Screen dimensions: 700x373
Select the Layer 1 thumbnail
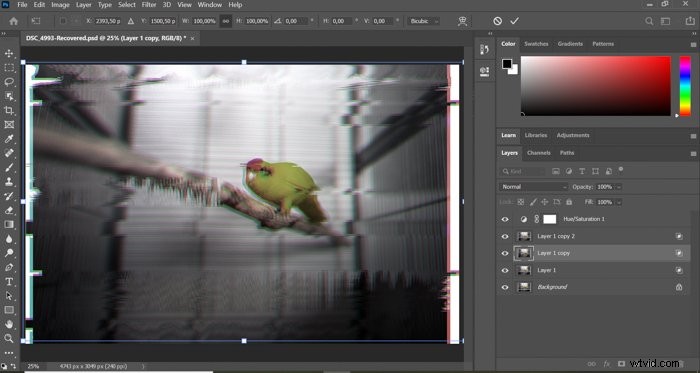(x=524, y=270)
